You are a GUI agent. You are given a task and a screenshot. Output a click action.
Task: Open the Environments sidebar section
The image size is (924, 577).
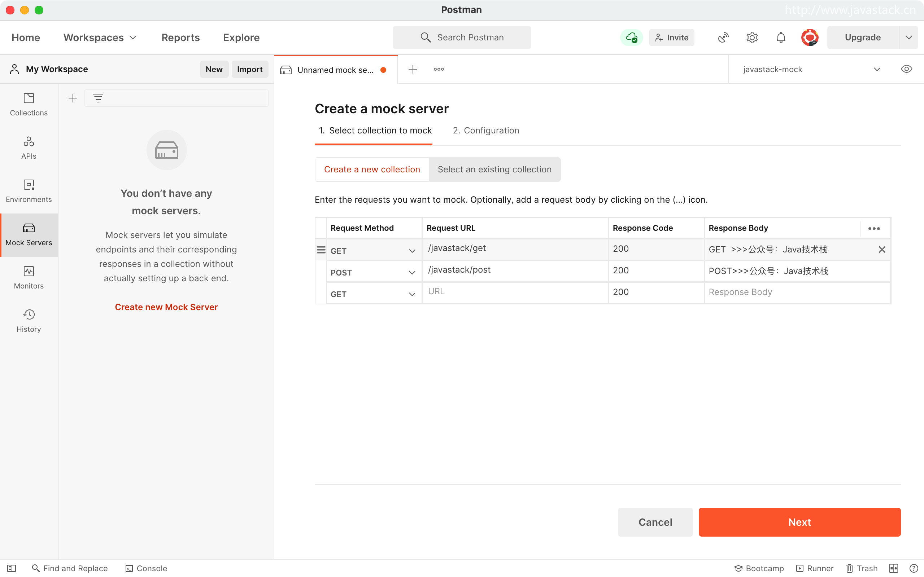[29, 191]
